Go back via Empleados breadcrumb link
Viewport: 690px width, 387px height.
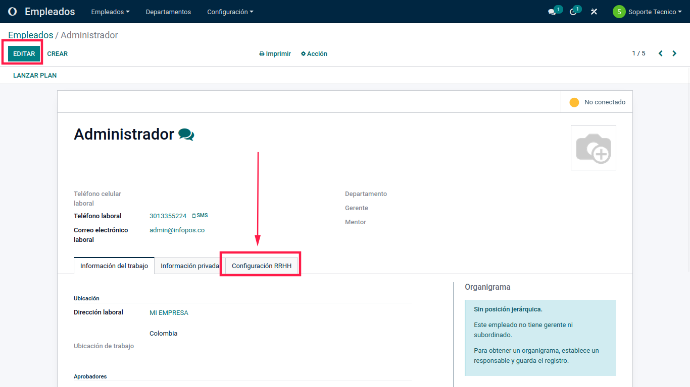point(30,35)
